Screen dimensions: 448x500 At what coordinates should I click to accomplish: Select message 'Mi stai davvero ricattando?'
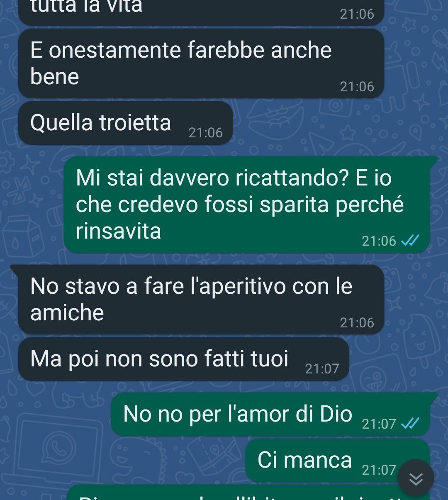[247, 205]
